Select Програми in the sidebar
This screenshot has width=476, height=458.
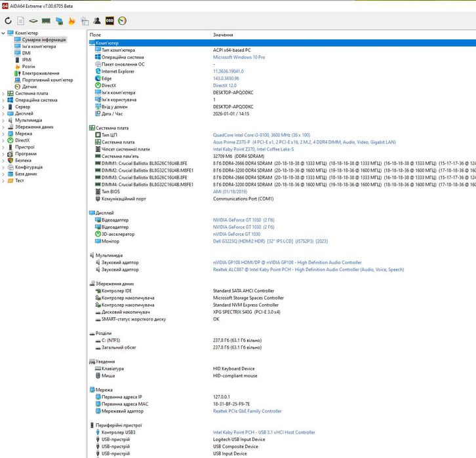tap(26, 154)
